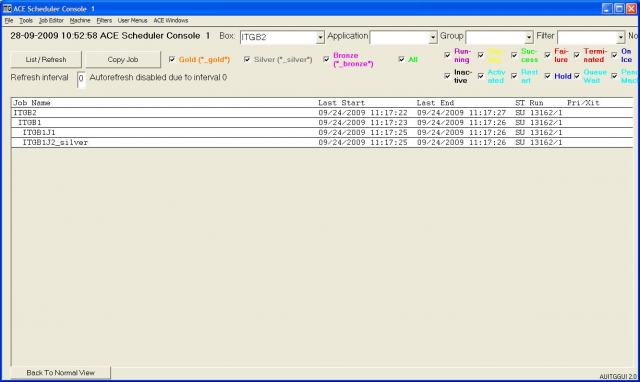
Task: Uncheck the Failure status checkbox
Action: [547, 55]
